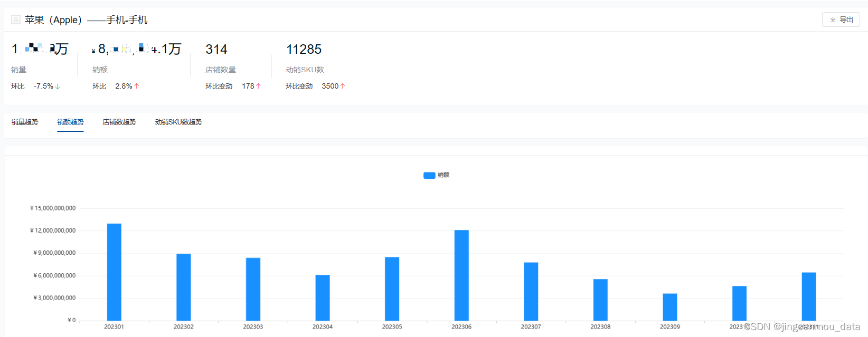Open the 店铺数趋势 tab
The width and height of the screenshot is (868, 337).
[119, 122]
